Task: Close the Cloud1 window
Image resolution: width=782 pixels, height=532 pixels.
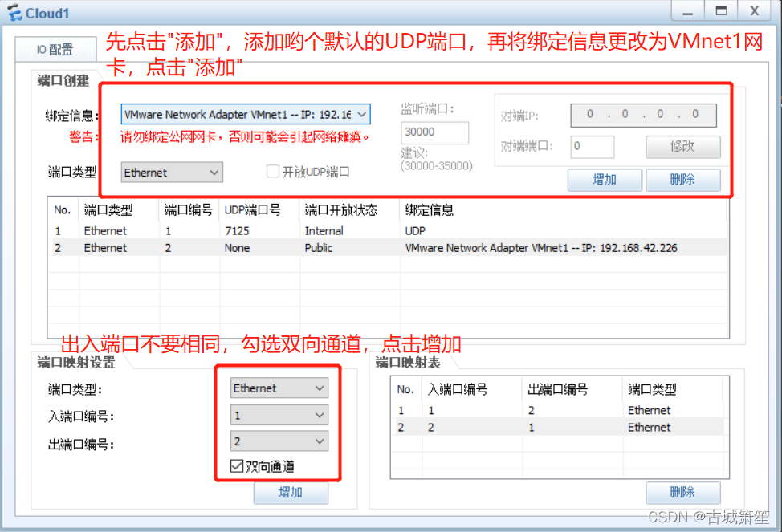Action: coord(754,11)
